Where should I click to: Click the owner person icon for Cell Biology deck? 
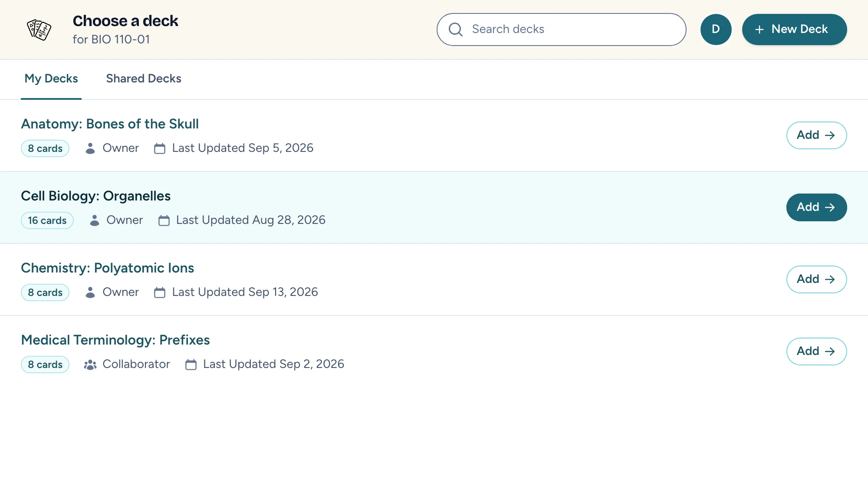94,220
